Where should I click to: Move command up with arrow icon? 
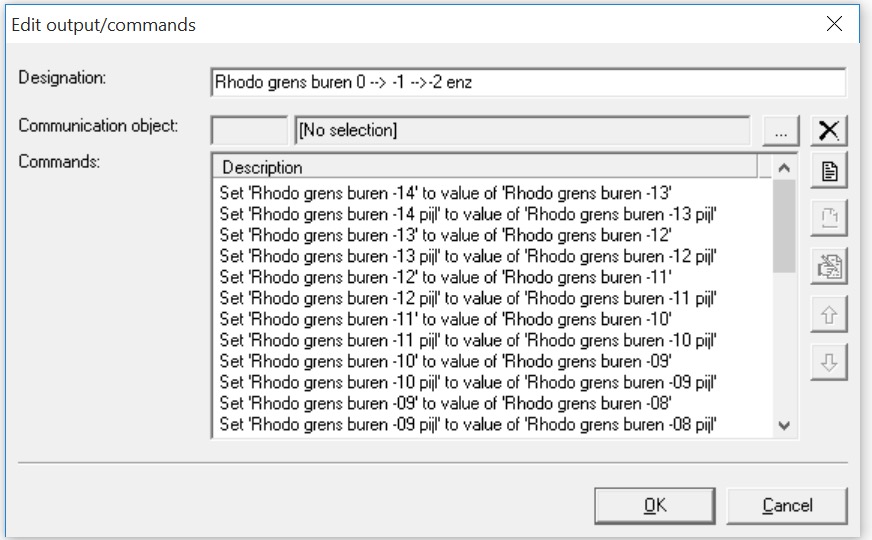click(x=829, y=313)
